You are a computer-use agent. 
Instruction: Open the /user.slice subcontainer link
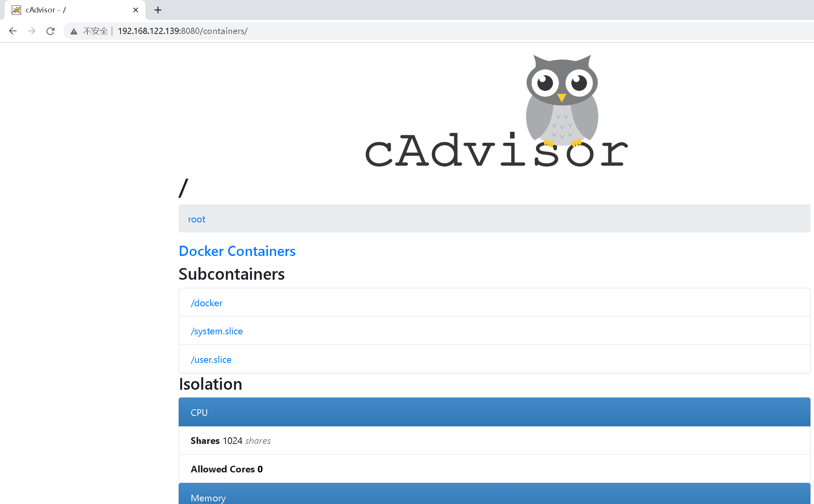[211, 359]
